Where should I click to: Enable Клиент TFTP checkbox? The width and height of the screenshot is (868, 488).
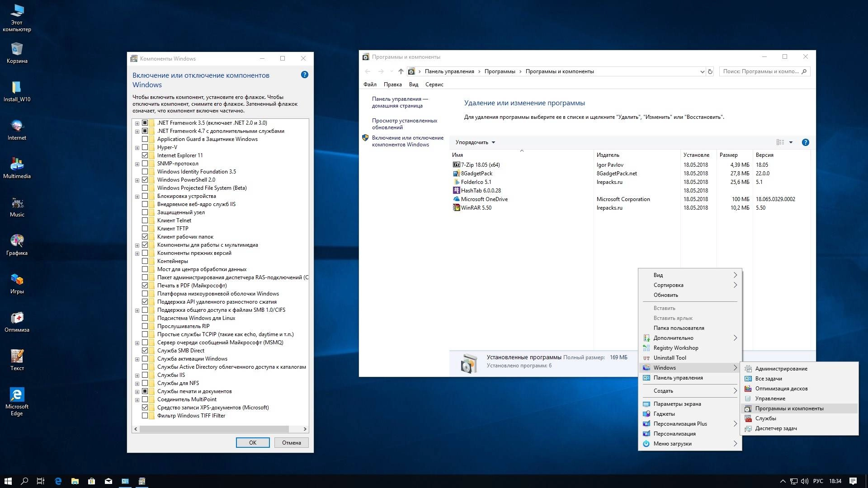(x=145, y=229)
